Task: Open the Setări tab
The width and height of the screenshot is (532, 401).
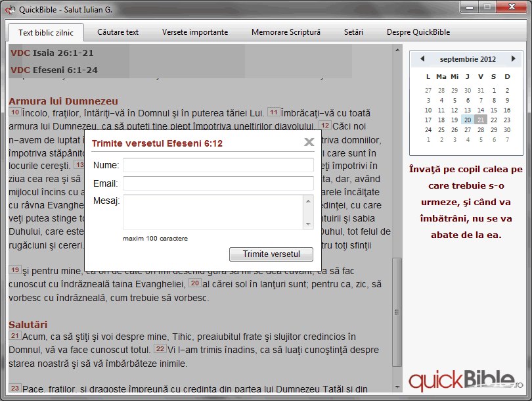Action: (353, 32)
